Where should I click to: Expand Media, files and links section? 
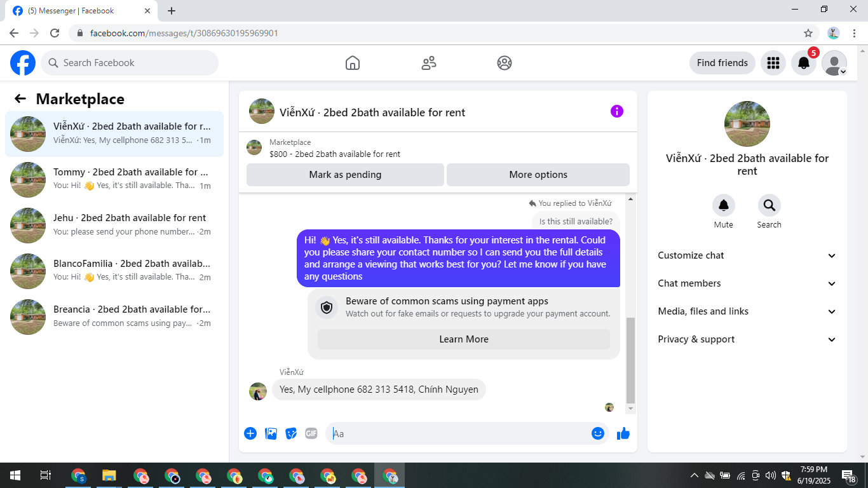point(747,311)
